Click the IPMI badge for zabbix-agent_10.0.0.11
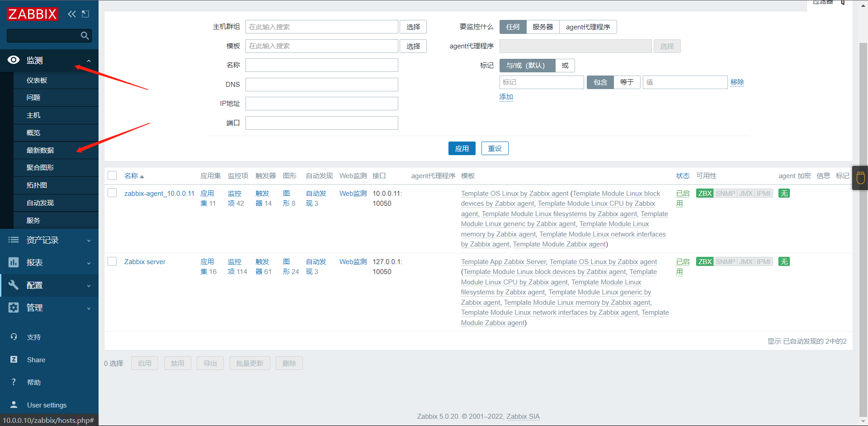868x426 pixels. pyautogui.click(x=764, y=193)
